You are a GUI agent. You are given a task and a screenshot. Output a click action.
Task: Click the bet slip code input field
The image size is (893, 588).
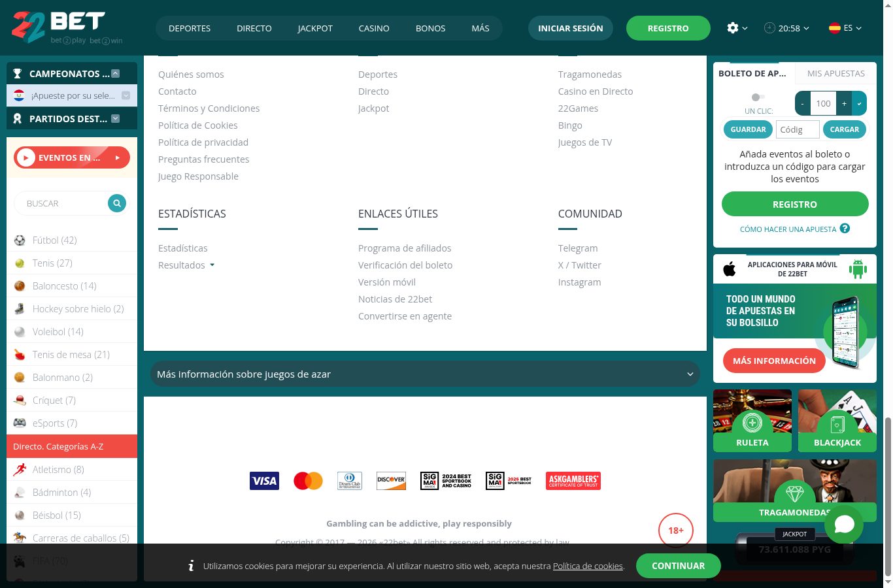(x=798, y=129)
